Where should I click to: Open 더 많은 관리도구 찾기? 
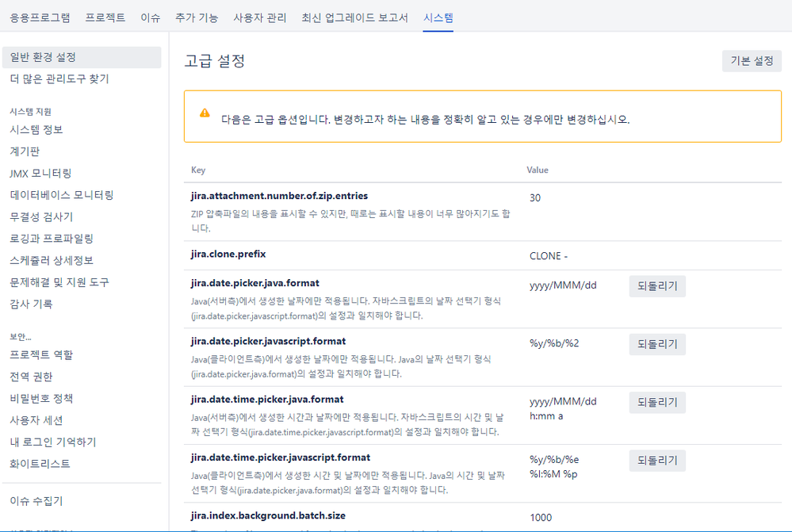(59, 78)
